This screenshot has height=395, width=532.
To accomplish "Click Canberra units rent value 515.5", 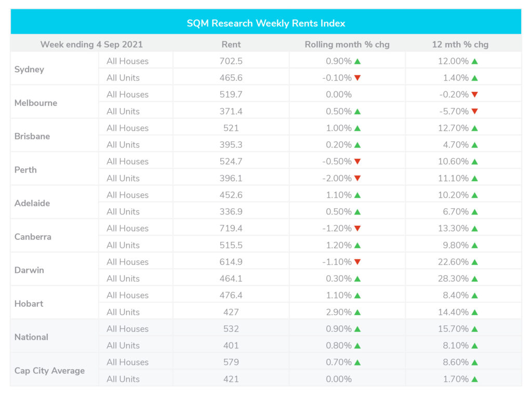I will pos(231,245).
